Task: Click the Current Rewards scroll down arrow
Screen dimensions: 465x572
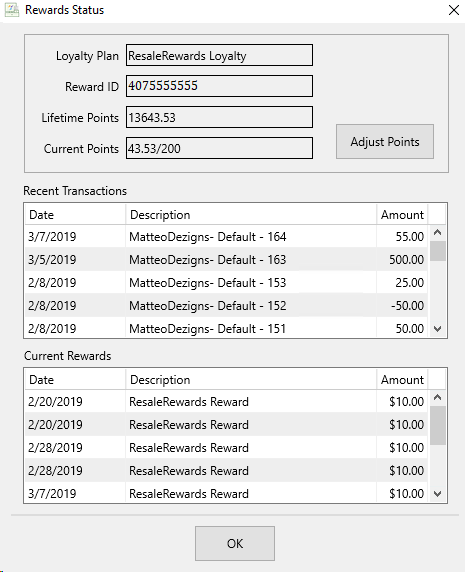Action: click(438, 494)
